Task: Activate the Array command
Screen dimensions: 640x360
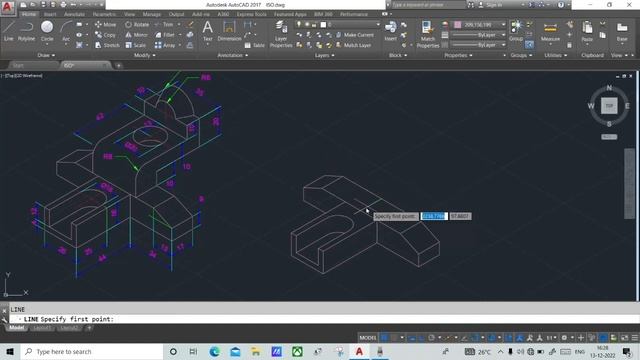Action: click(165, 45)
